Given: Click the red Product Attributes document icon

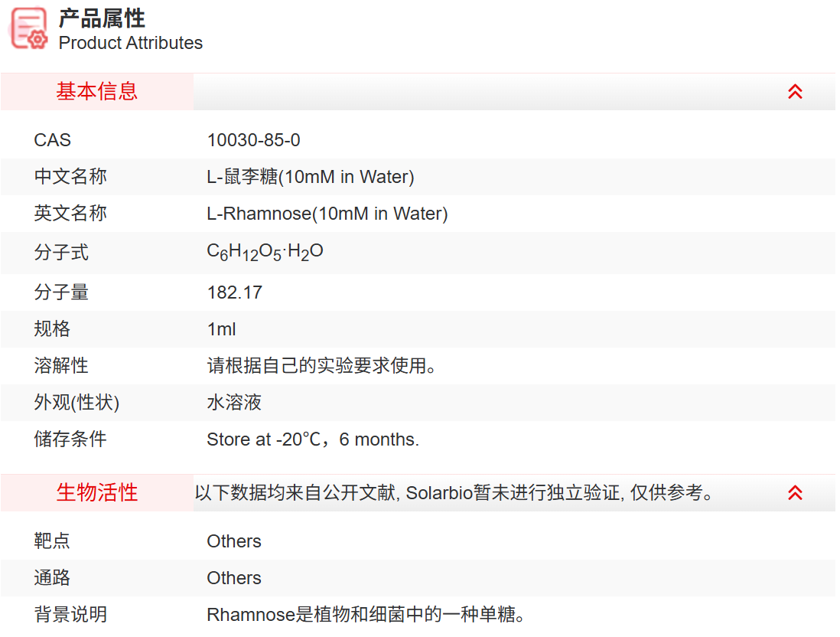Looking at the screenshot, I should click(28, 28).
